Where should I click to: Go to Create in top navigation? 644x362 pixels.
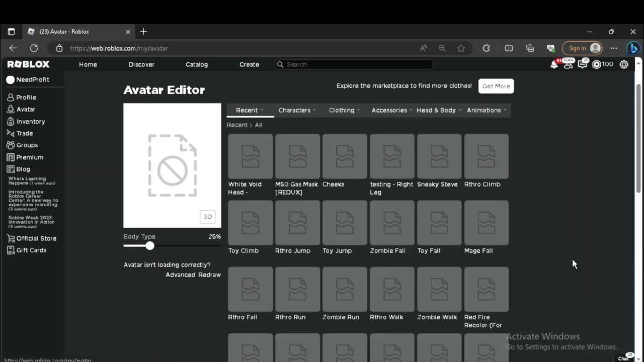click(249, 64)
